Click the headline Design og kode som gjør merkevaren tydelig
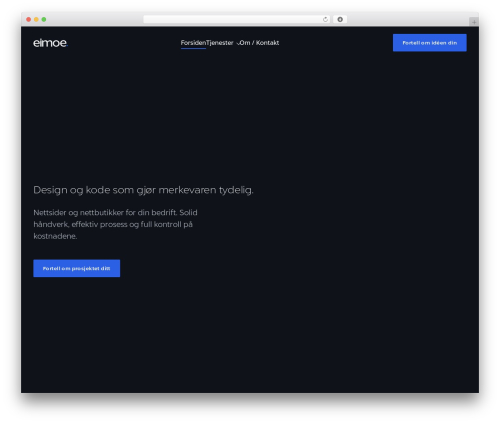500x423 pixels. tap(143, 190)
